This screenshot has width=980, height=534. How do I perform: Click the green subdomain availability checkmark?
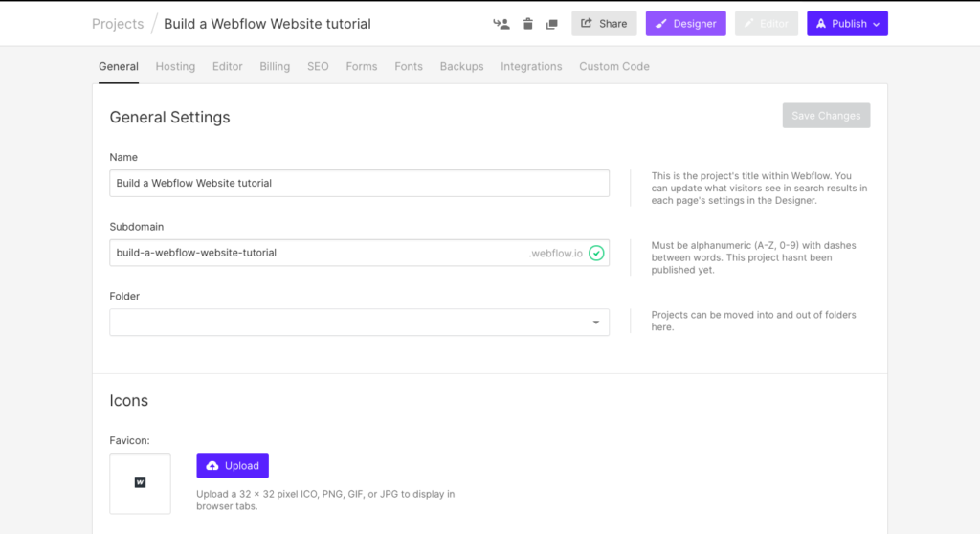tap(596, 254)
